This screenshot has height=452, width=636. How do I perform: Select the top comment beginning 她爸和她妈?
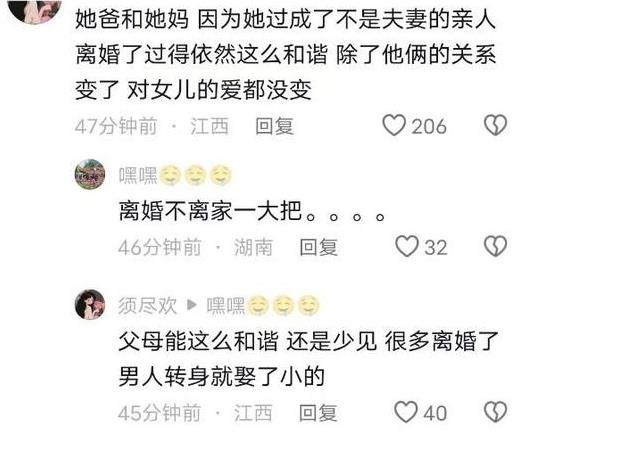286,54
